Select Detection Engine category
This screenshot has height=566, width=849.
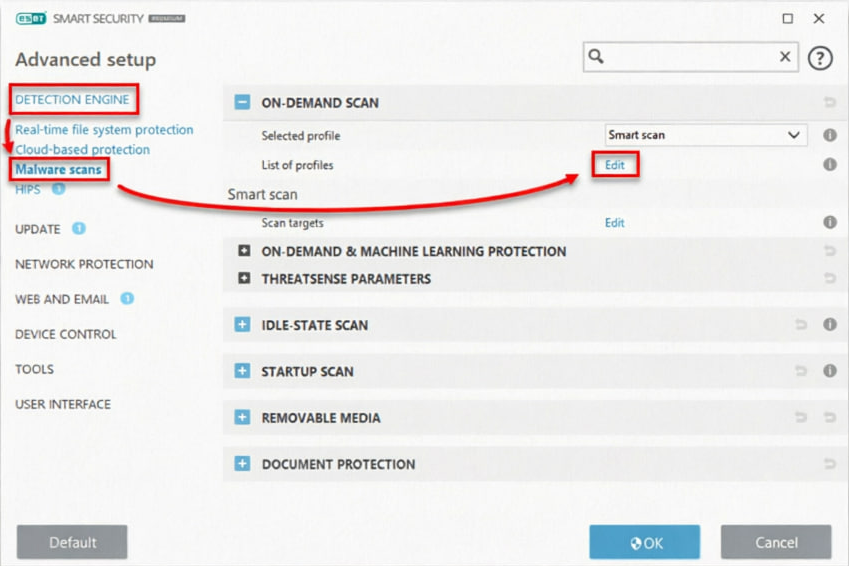point(73,100)
